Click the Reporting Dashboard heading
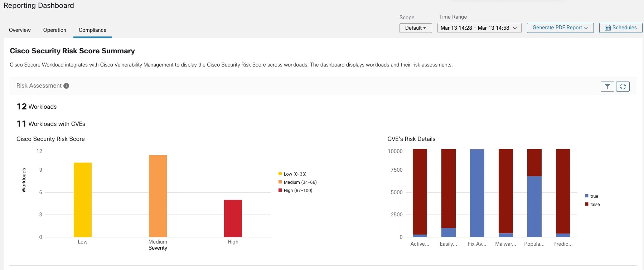 point(39,5)
